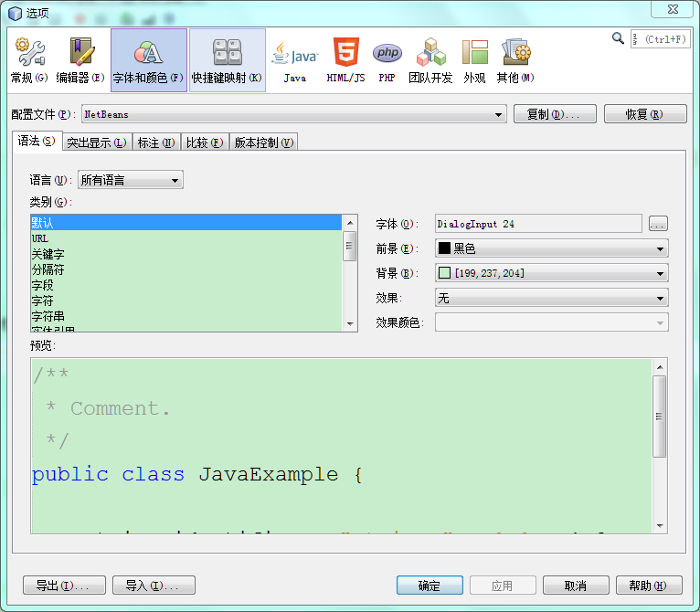Viewport: 700px width, 612px height.
Task: Click the category list scrollbar thumb
Action: tap(350, 246)
